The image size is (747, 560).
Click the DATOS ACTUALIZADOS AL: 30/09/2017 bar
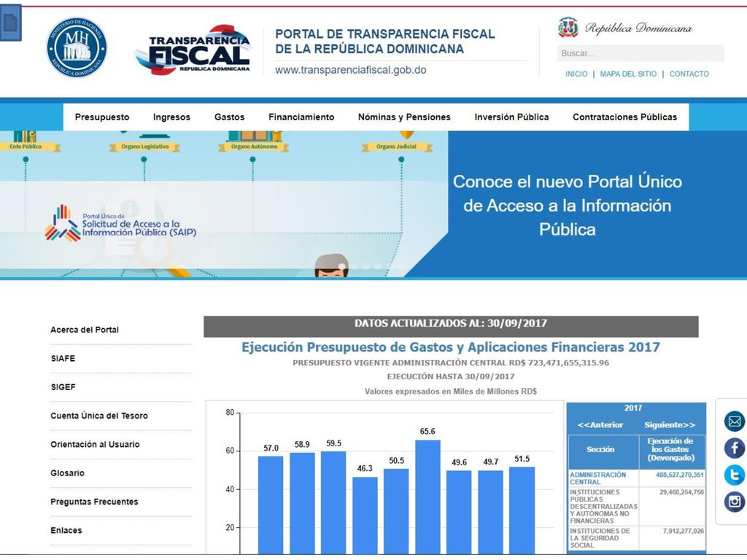[x=451, y=326]
